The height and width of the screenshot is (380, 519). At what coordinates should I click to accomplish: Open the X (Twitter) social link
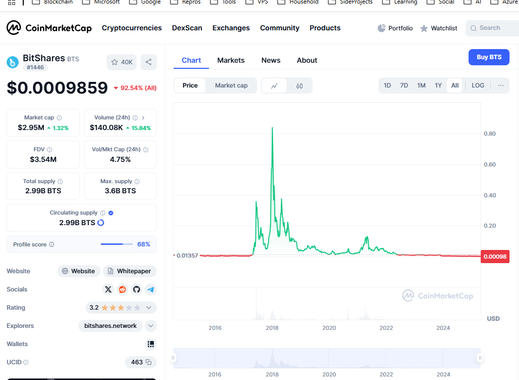click(x=108, y=289)
